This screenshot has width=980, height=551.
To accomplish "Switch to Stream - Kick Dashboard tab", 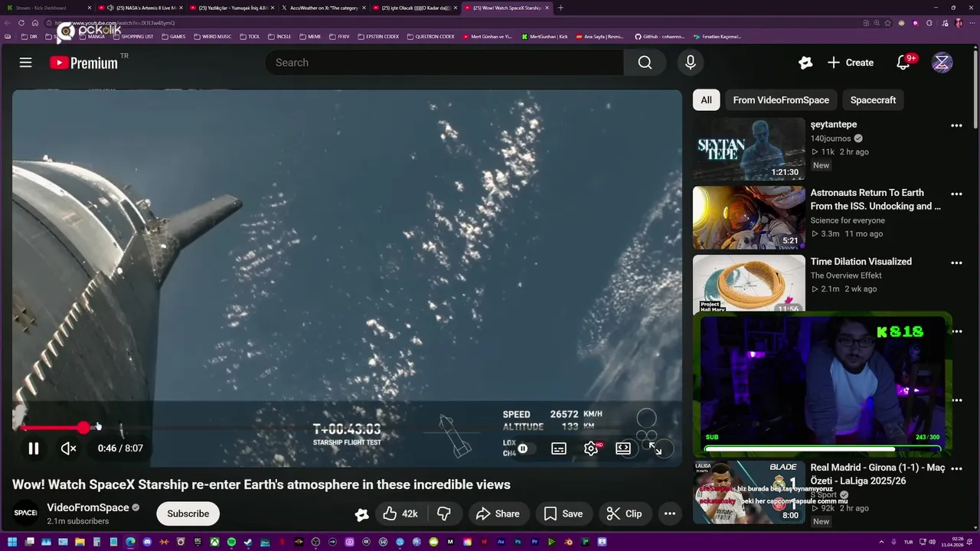I will point(47,8).
